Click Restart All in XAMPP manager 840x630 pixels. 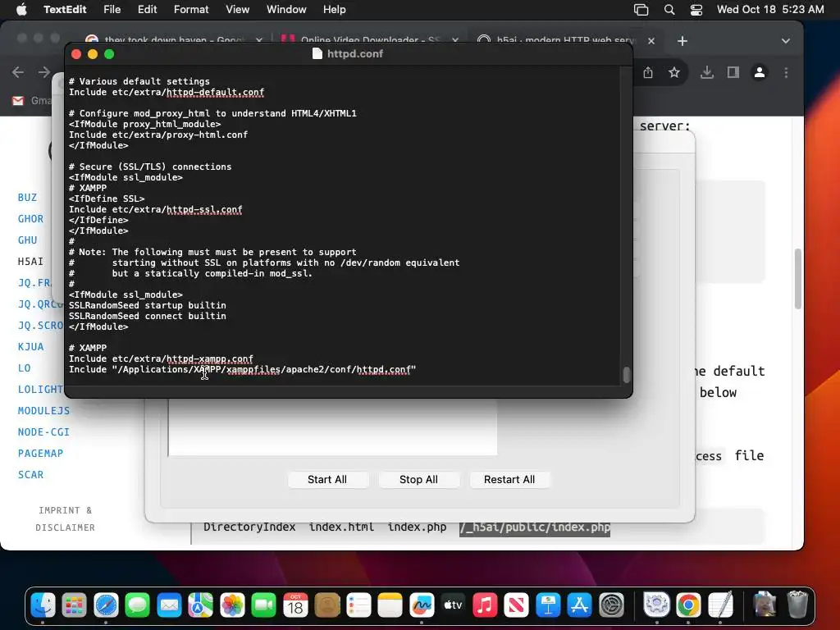509,479
